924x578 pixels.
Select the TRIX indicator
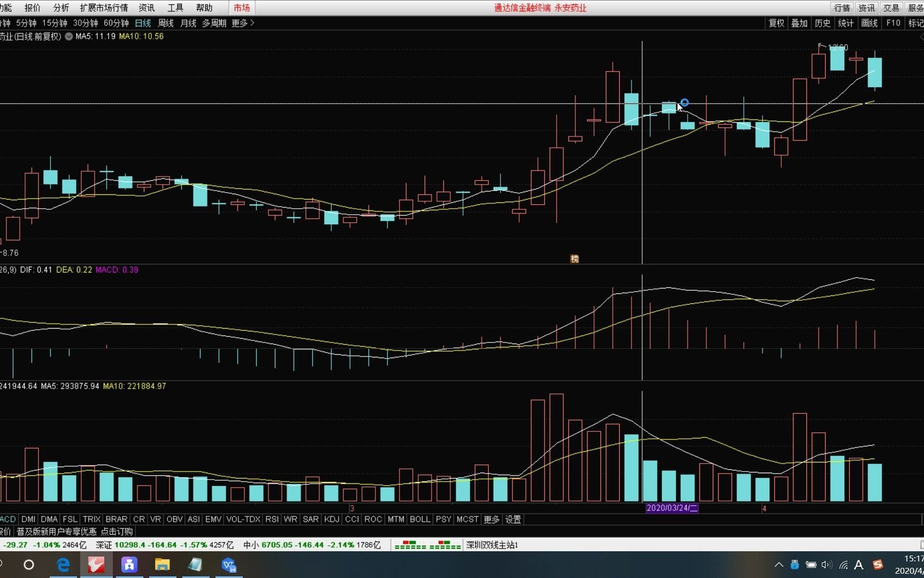tap(91, 519)
